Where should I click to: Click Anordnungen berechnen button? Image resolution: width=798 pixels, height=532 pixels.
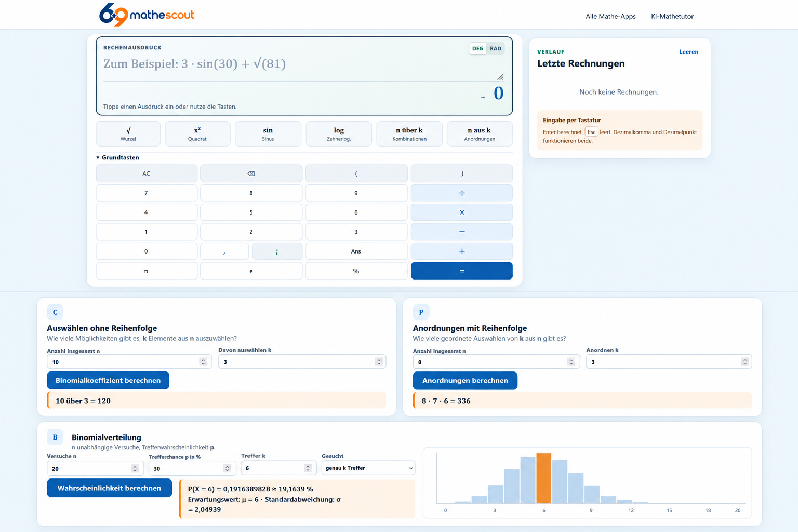click(x=465, y=380)
